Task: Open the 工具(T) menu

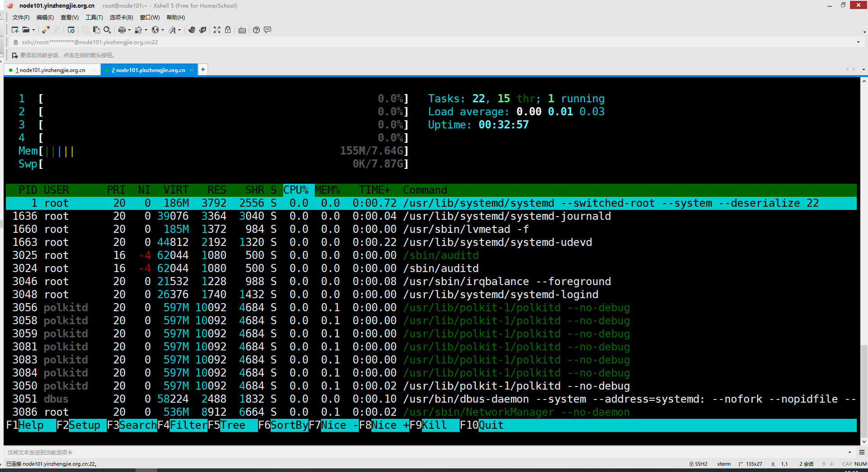Action: [94, 18]
